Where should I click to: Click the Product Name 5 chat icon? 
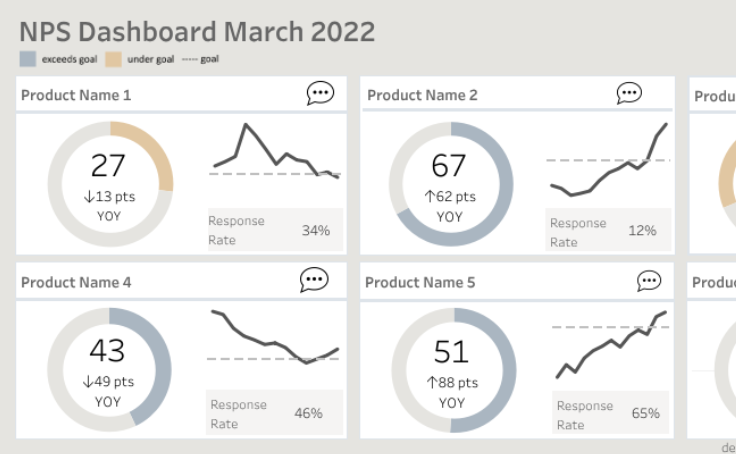(x=649, y=281)
